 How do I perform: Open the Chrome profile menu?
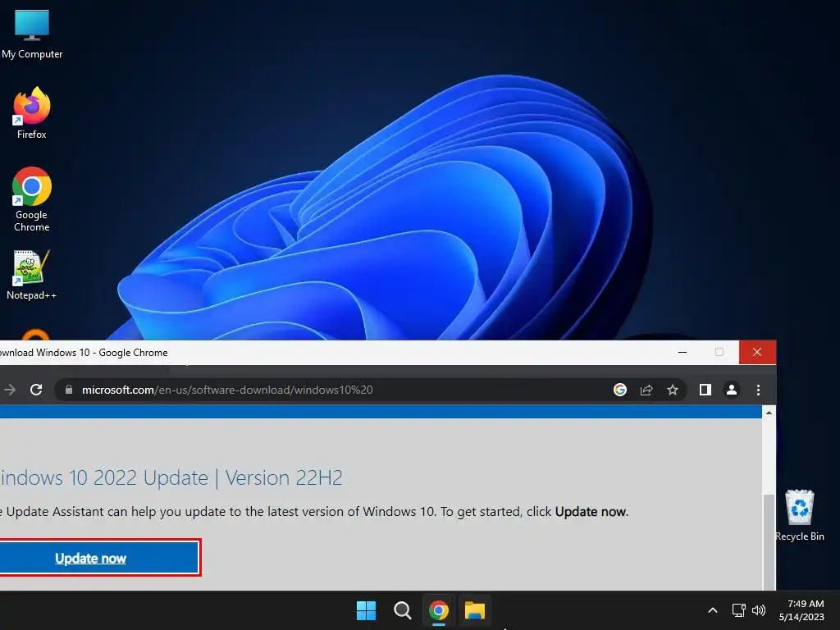731,390
